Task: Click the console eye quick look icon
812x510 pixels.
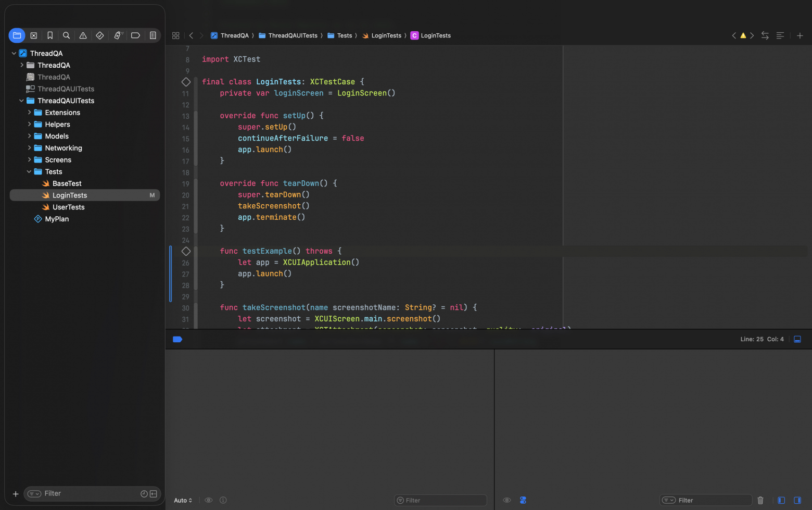Action: point(507,500)
